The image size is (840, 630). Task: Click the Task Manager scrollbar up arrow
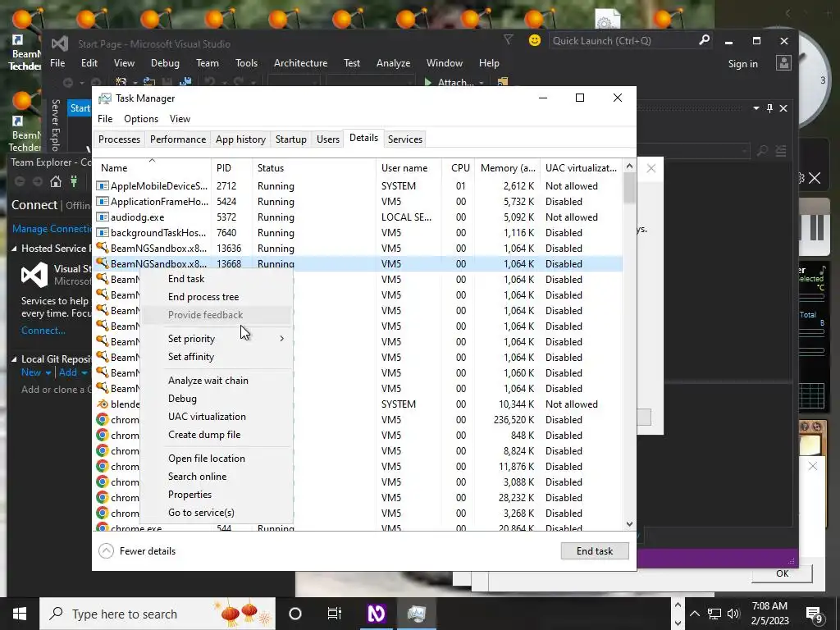coord(629,166)
